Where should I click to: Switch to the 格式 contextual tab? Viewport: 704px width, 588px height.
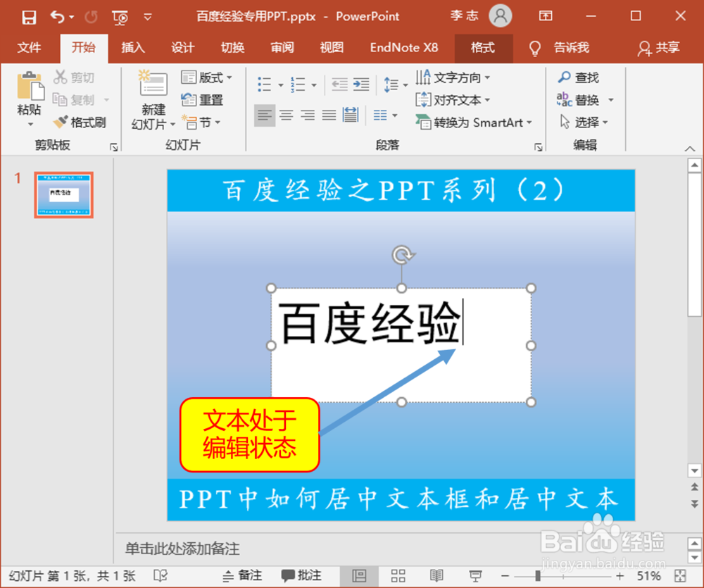[x=483, y=47]
